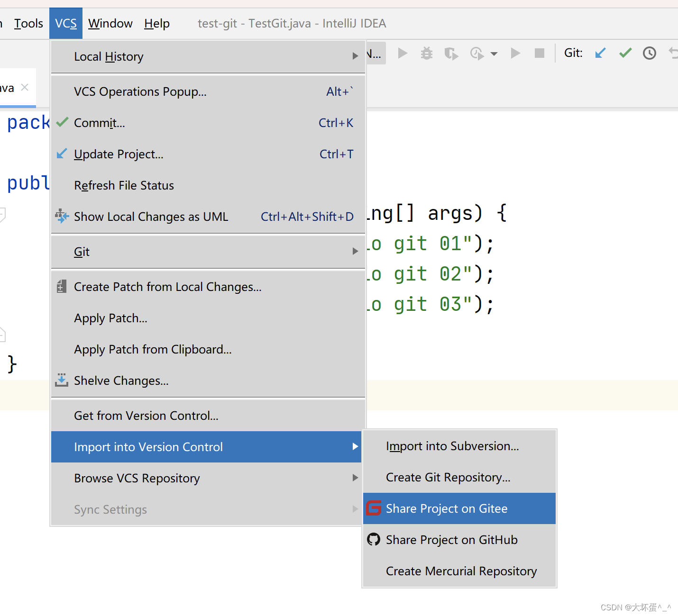Open the Window menu

[x=110, y=24]
